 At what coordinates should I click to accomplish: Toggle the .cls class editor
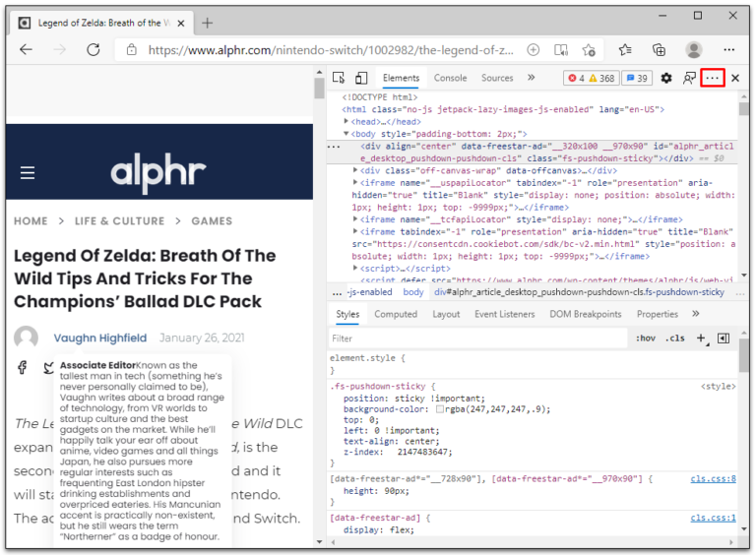coord(675,339)
